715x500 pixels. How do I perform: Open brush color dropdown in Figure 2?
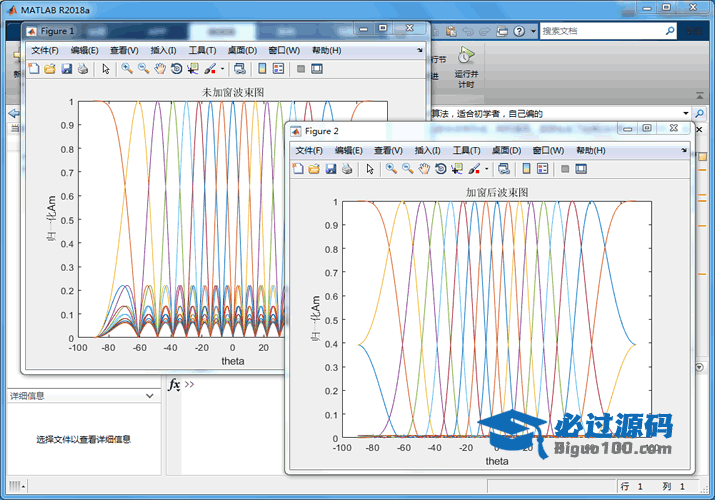tap(487, 169)
